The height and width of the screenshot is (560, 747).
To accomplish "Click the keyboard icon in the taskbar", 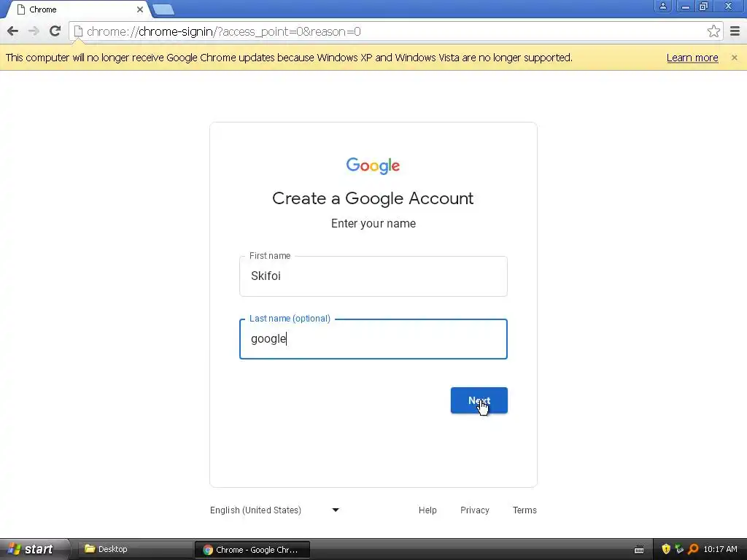I will point(639,550).
